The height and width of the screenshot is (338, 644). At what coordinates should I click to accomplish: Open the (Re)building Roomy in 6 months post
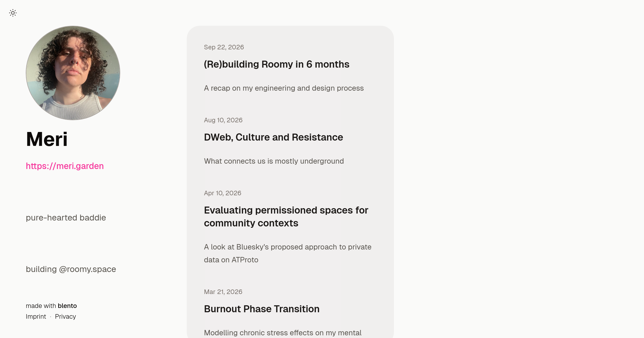(277, 64)
